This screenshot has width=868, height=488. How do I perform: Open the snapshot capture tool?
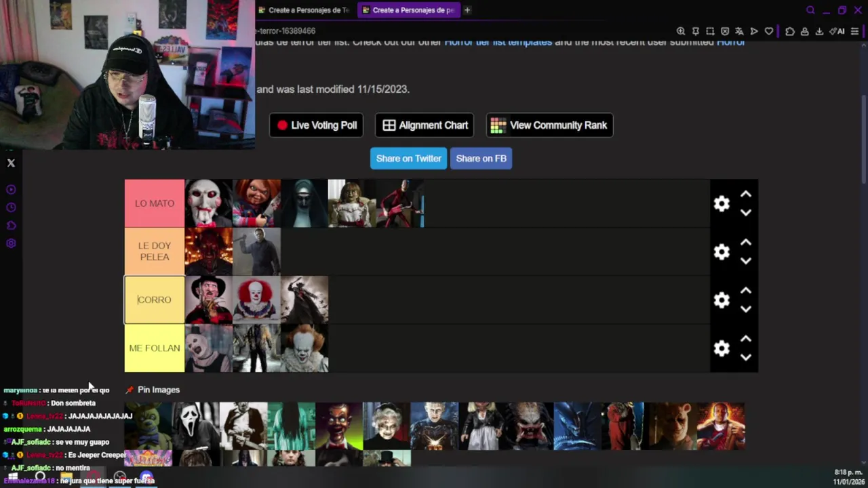coord(710,31)
